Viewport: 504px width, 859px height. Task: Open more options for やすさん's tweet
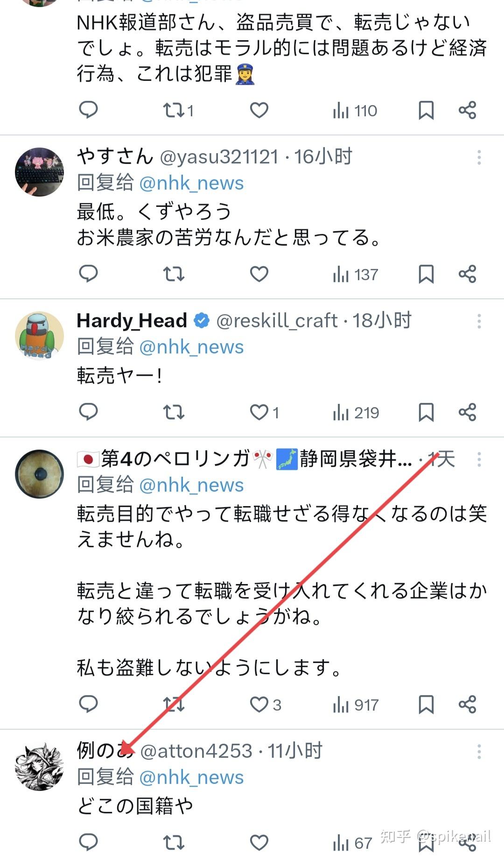pyautogui.click(x=479, y=157)
